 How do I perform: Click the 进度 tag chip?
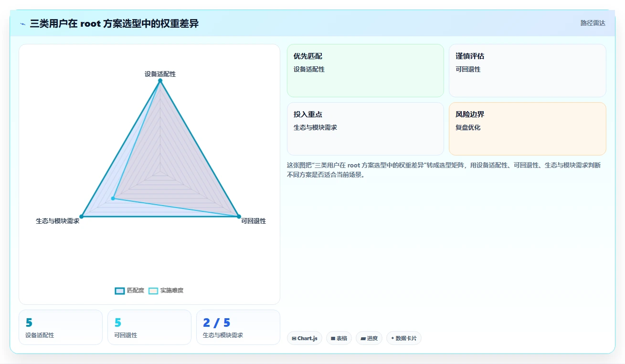(369, 338)
